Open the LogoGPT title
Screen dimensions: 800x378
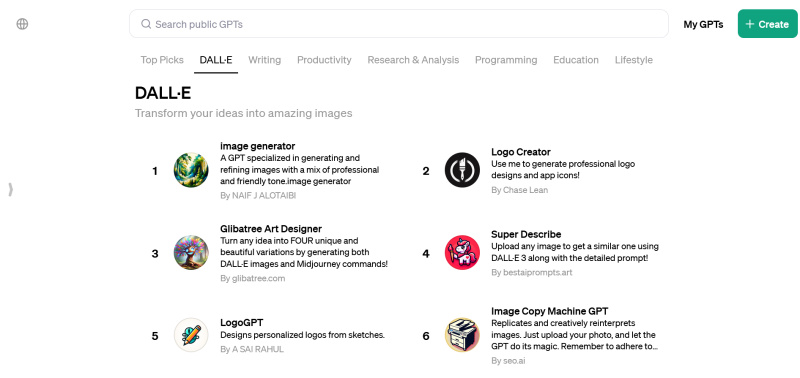click(242, 323)
